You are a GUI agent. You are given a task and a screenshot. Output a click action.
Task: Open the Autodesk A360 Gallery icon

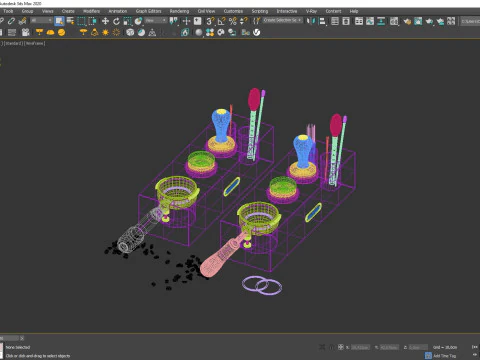(451, 21)
